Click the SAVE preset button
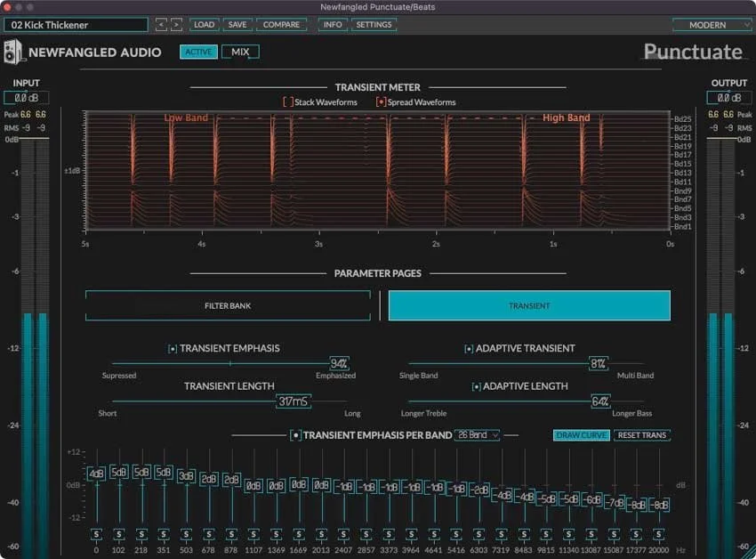This screenshot has width=756, height=559. 237,25
